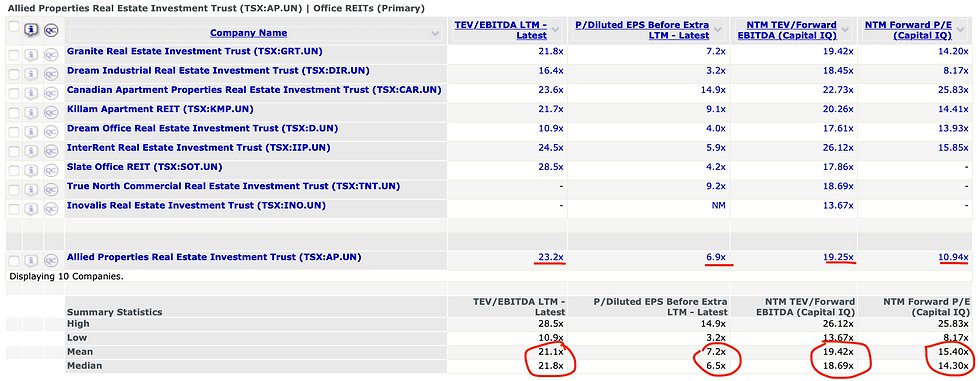Open QC icon for True North Commercial row
Viewport: 980px width, 381px height.
click(51, 190)
